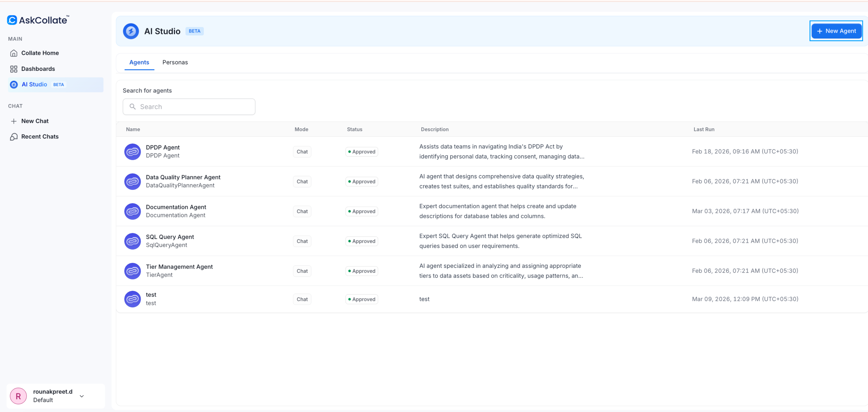Click the New Agent button
Screen dimensions: 868x412
pyautogui.click(x=836, y=31)
